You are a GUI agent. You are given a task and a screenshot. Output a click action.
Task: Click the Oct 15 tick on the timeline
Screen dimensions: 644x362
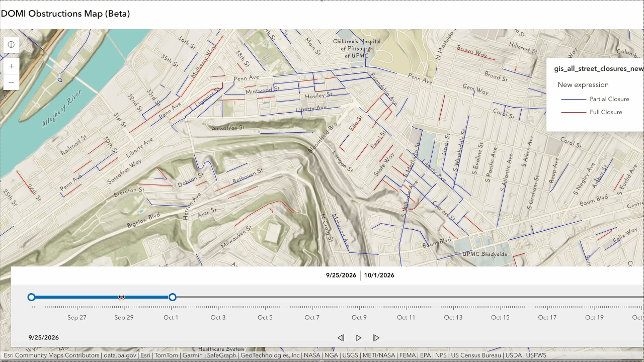coord(500,307)
